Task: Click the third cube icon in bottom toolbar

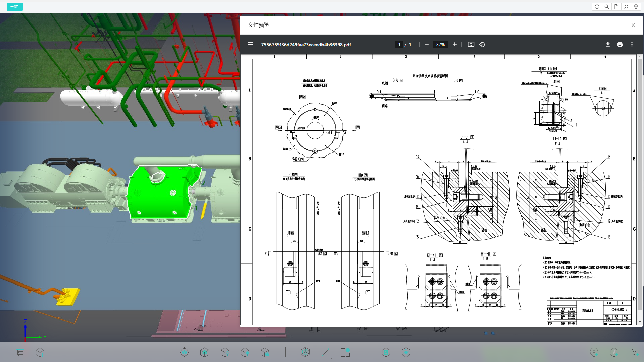Action: (x=225, y=352)
